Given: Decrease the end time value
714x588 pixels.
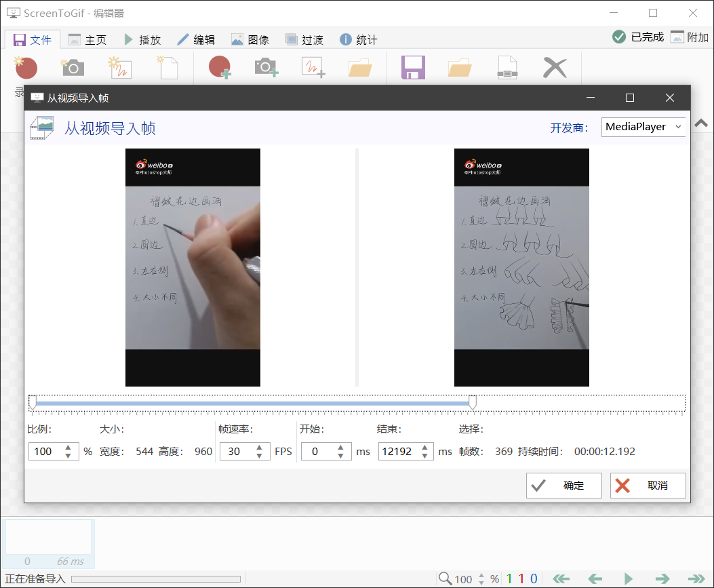Looking at the screenshot, I should 425,456.
